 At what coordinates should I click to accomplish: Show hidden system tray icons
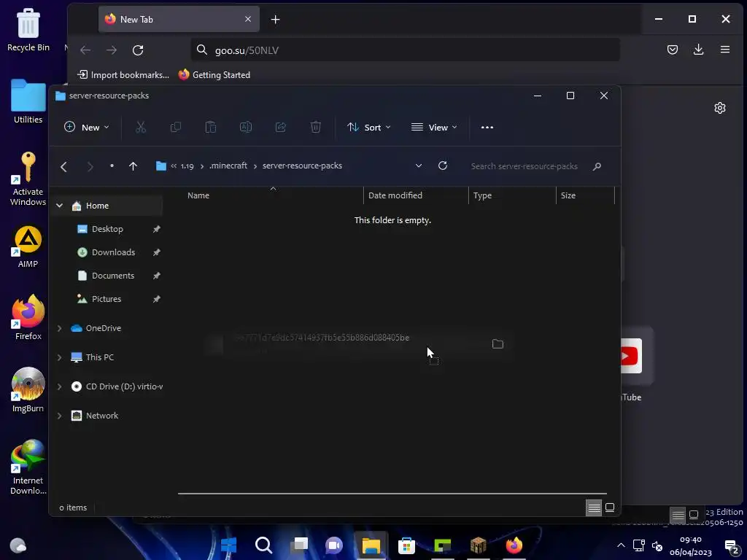(621, 545)
